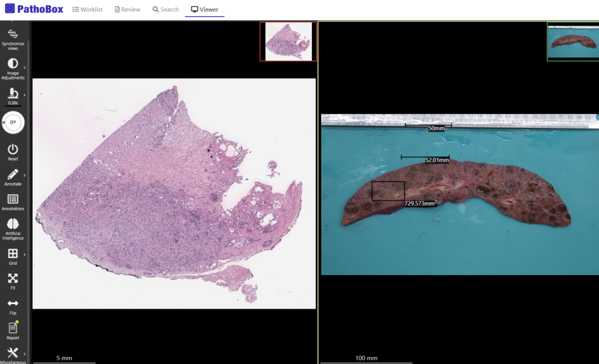
Task: Select the Annotate pen tool
Action: (x=13, y=175)
